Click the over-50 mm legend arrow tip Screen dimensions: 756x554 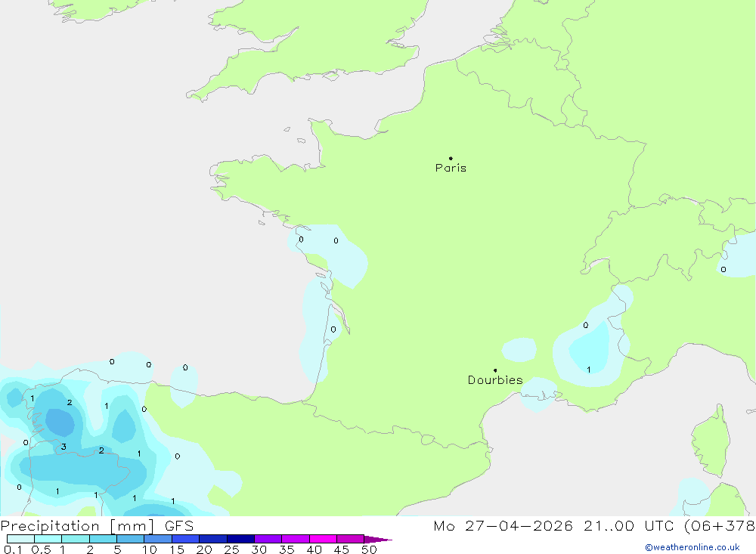pos(378,539)
